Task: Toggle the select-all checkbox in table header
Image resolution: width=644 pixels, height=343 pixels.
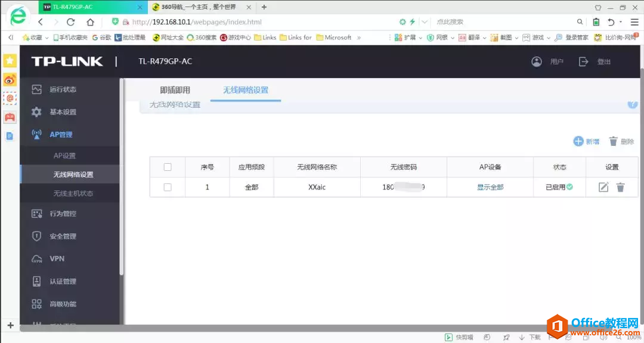Action: (168, 167)
